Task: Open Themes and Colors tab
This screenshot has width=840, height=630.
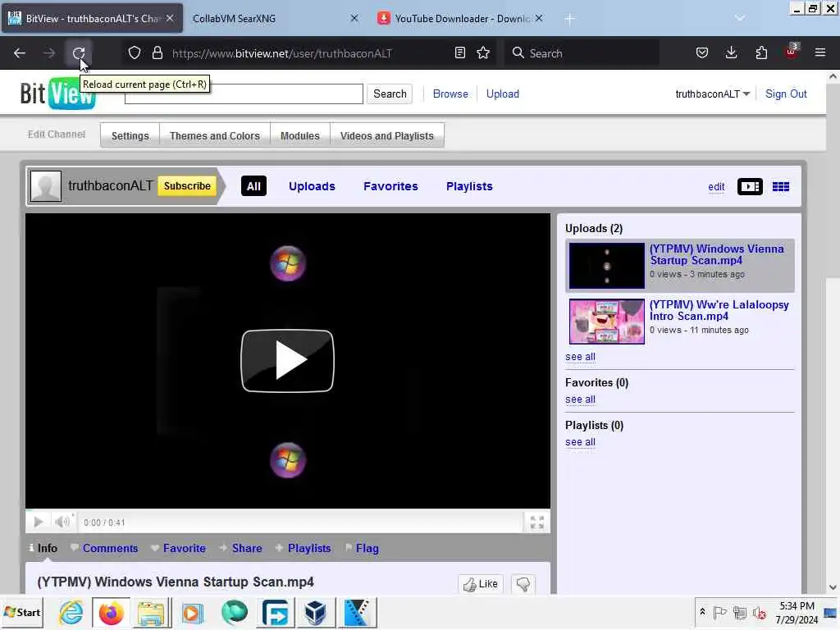Action: tap(215, 135)
